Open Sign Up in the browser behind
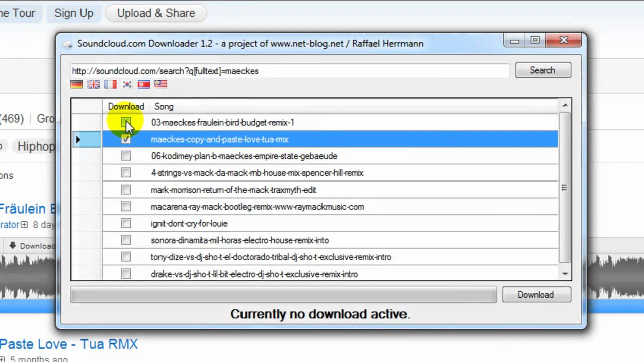The image size is (644, 362). [74, 13]
